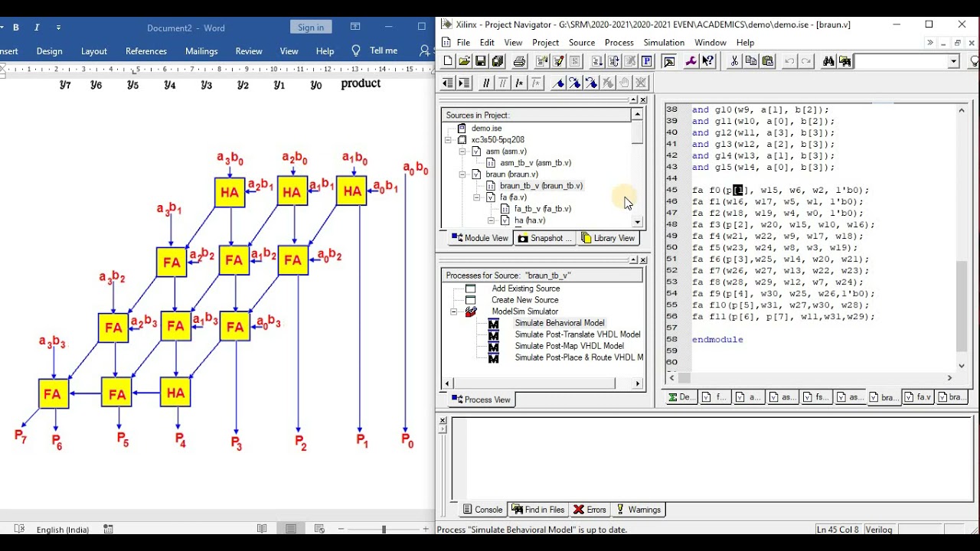Collapse the ha (ha.v) tree node
Image resolution: width=980 pixels, height=551 pixels.
(492, 220)
